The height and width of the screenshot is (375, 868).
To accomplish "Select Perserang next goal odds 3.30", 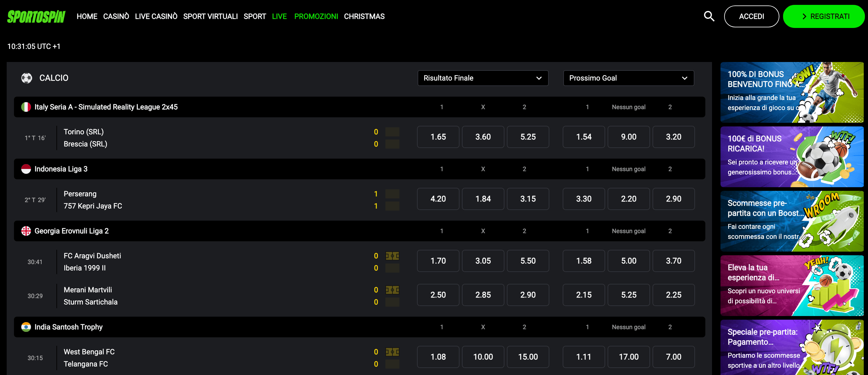I will pos(584,199).
